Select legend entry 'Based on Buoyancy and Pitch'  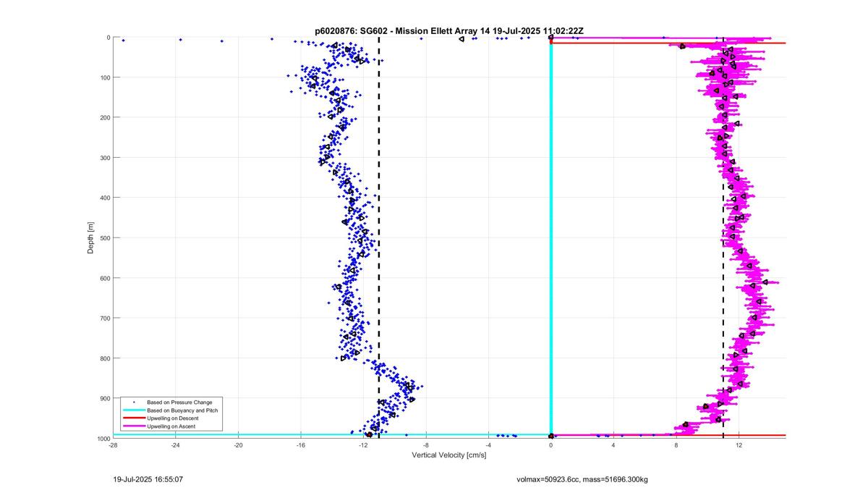pyautogui.click(x=182, y=410)
